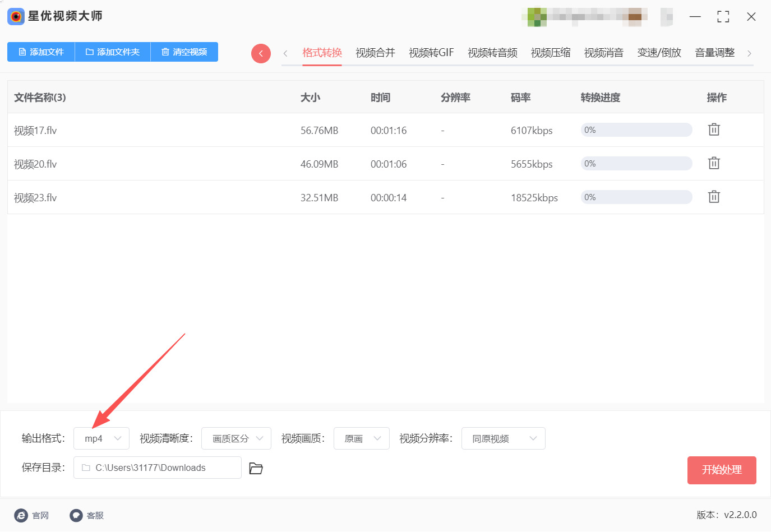Click the 5655kbps bitrate value
This screenshot has height=532, width=771.
point(532,164)
